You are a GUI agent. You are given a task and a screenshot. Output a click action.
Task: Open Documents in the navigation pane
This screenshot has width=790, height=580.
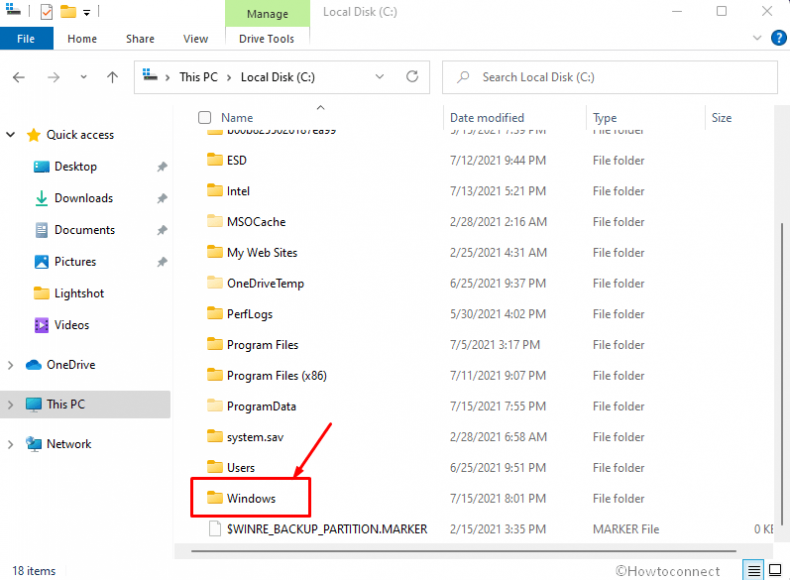point(85,230)
